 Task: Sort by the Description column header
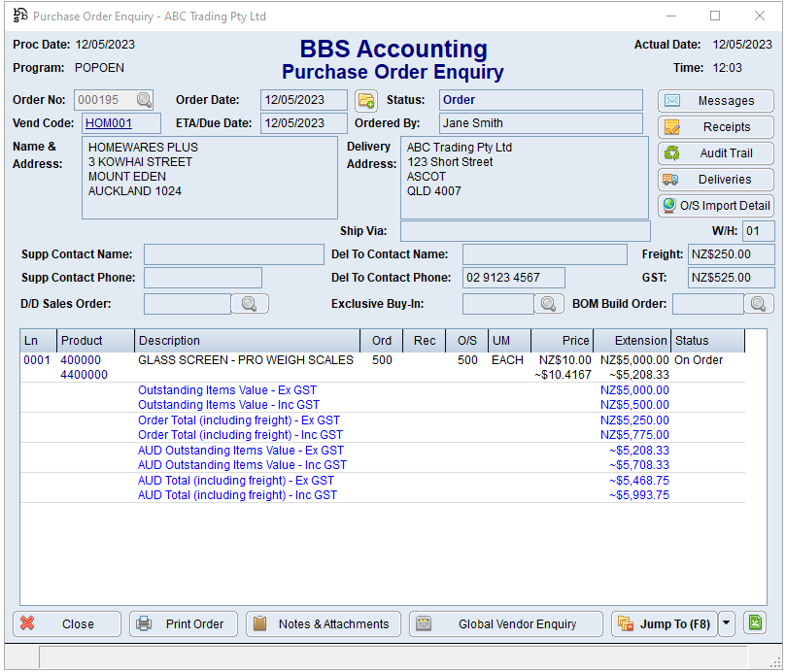point(247,341)
